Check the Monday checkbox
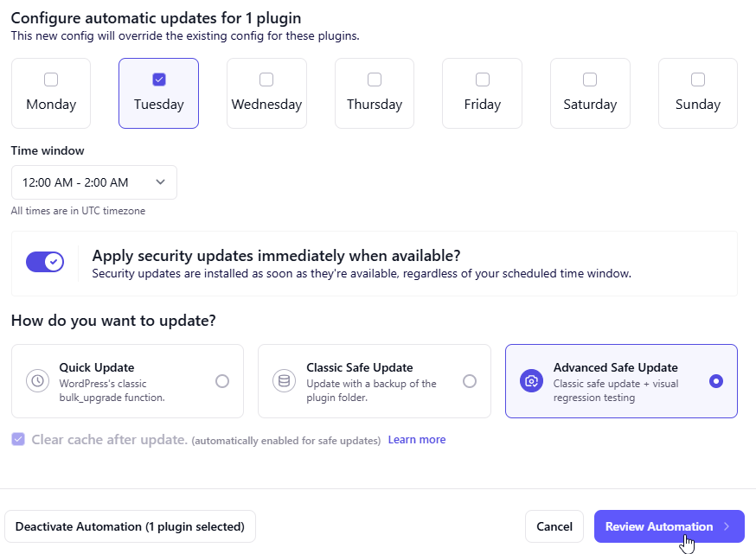The height and width of the screenshot is (554, 756). tap(51, 80)
